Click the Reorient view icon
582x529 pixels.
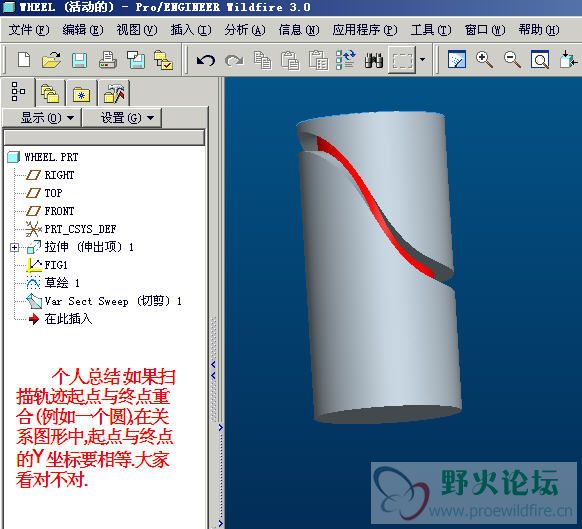(568, 60)
